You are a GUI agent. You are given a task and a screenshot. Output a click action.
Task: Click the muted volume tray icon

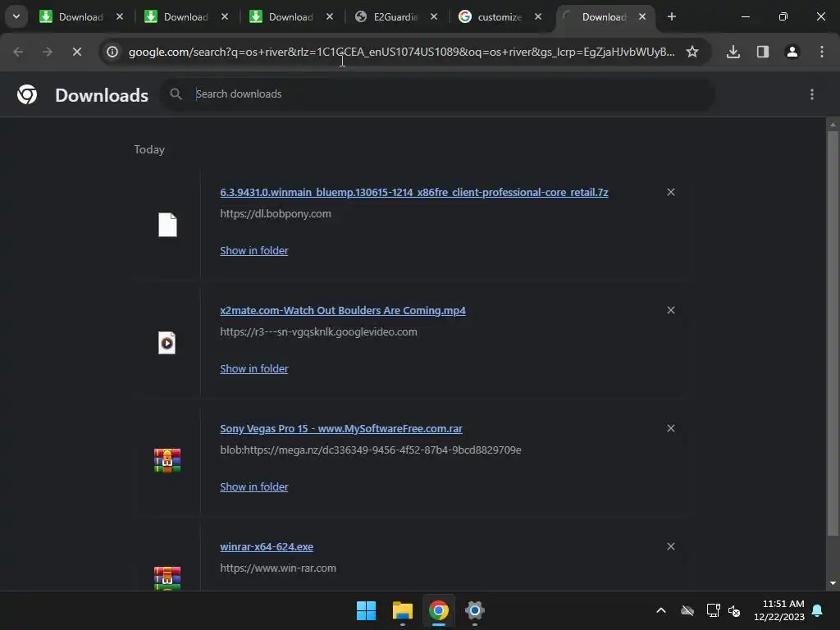tap(734, 610)
